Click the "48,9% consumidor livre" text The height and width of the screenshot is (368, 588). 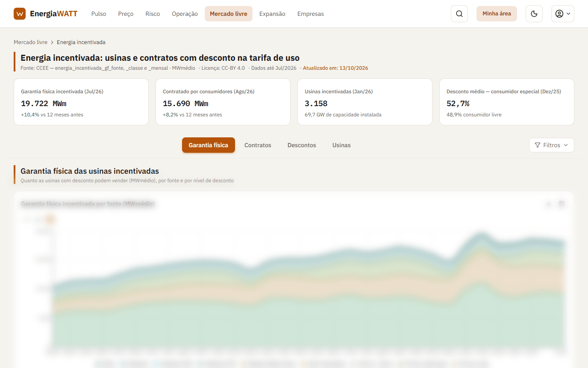tap(474, 115)
